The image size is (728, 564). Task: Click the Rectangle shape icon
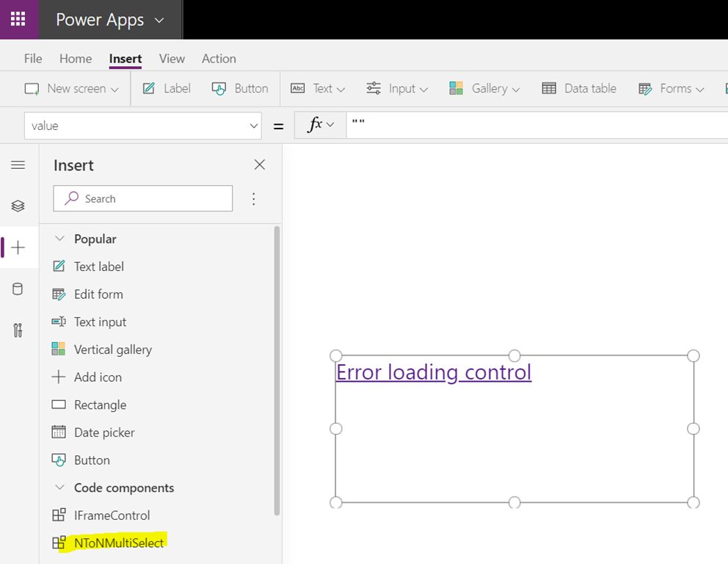(x=59, y=404)
